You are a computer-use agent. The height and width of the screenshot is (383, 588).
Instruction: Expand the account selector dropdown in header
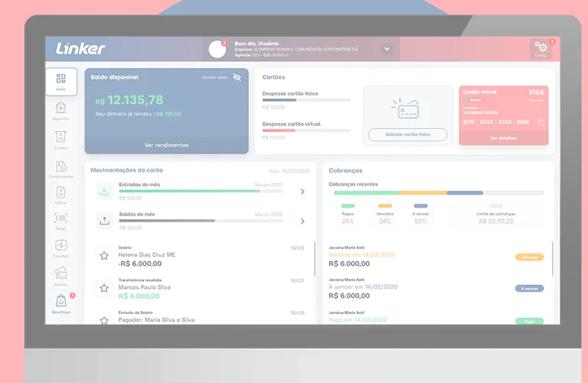pyautogui.click(x=387, y=49)
